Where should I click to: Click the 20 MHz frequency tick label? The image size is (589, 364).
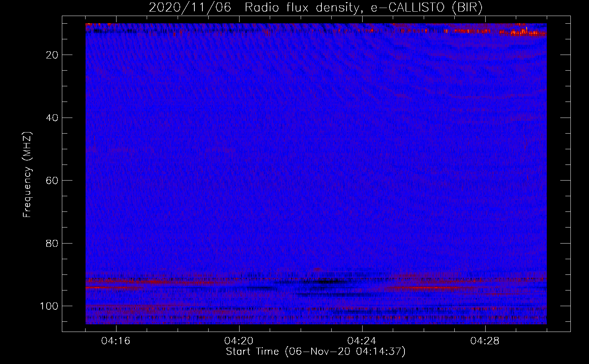click(x=52, y=55)
